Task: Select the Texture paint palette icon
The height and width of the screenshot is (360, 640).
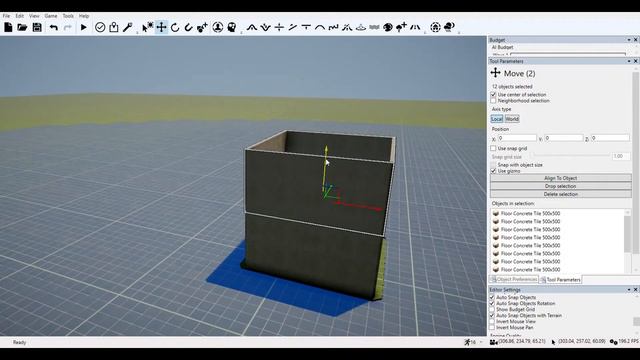Action: coord(388,27)
